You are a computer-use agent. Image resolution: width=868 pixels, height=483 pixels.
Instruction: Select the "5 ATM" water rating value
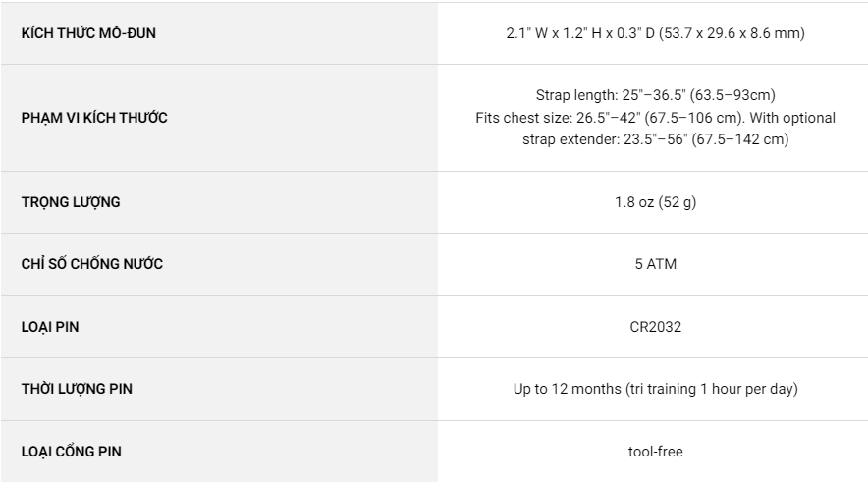pyautogui.click(x=656, y=264)
